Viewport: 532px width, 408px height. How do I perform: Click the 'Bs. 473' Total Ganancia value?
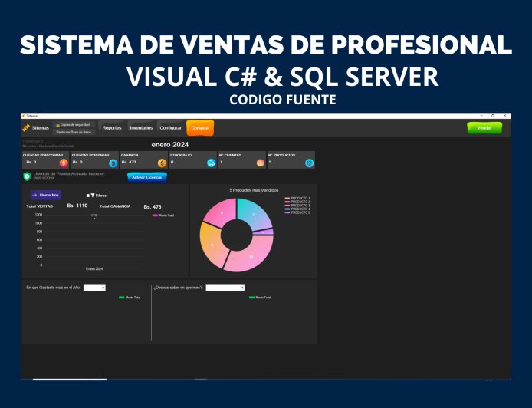tap(153, 207)
